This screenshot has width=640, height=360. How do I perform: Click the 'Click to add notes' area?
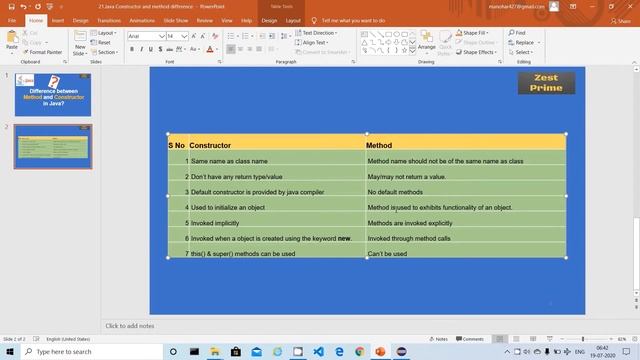point(130,326)
